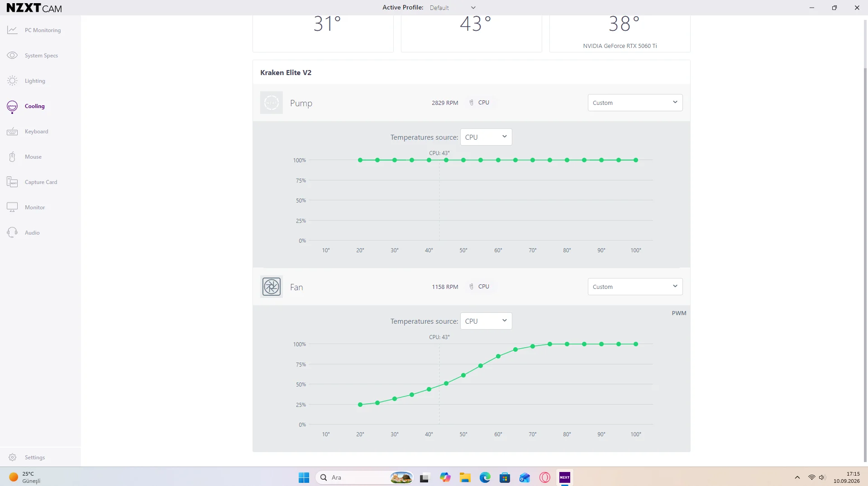Click the Keyboard icon in sidebar

click(12, 131)
